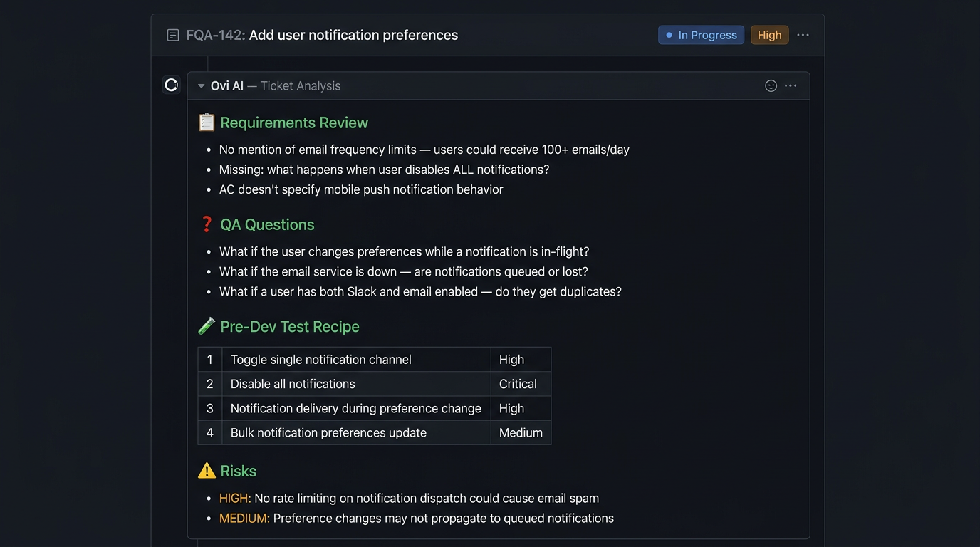Click the warning triangle icon beside Risks
The height and width of the screenshot is (547, 980).
[205, 470]
